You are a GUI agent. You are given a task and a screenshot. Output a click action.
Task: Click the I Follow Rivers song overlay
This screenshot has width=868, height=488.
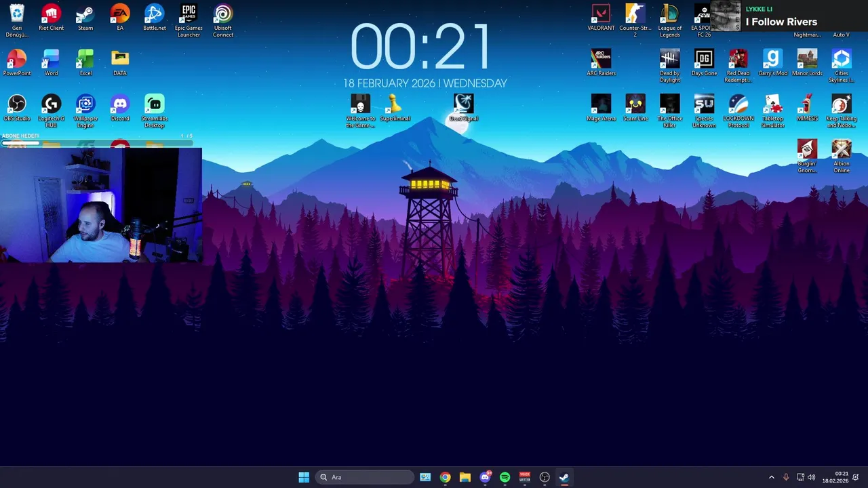(x=789, y=16)
